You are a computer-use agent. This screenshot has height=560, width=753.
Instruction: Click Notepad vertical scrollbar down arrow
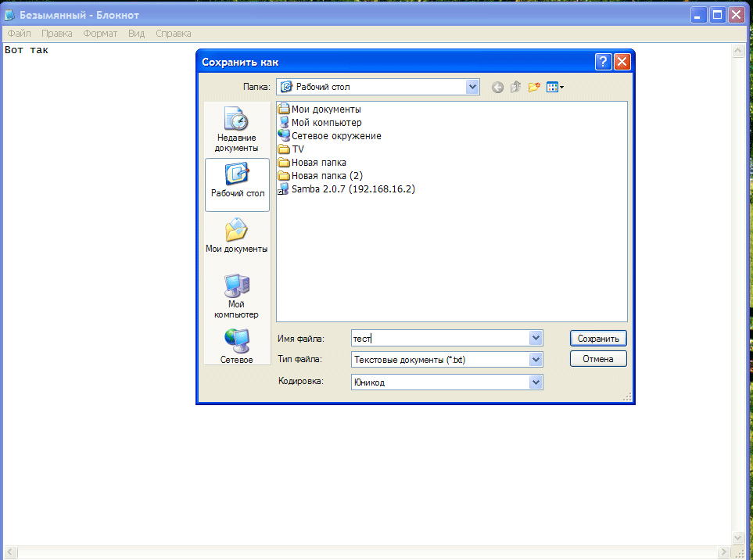pos(738,537)
